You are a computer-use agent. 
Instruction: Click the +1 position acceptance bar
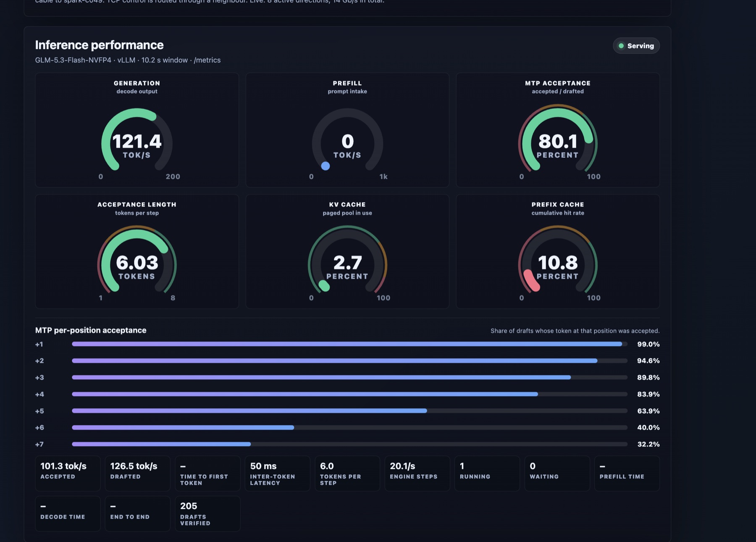point(349,344)
